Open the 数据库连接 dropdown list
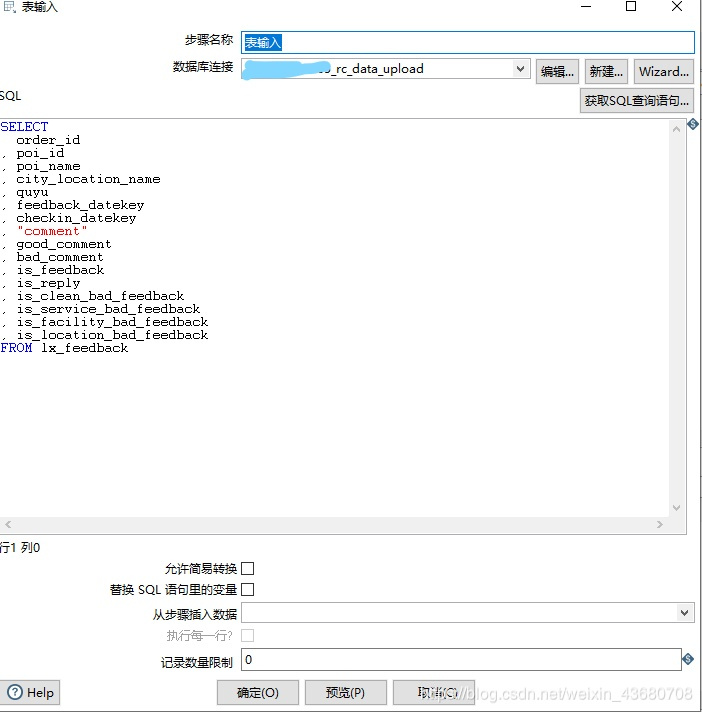The image size is (702, 712). [521, 69]
